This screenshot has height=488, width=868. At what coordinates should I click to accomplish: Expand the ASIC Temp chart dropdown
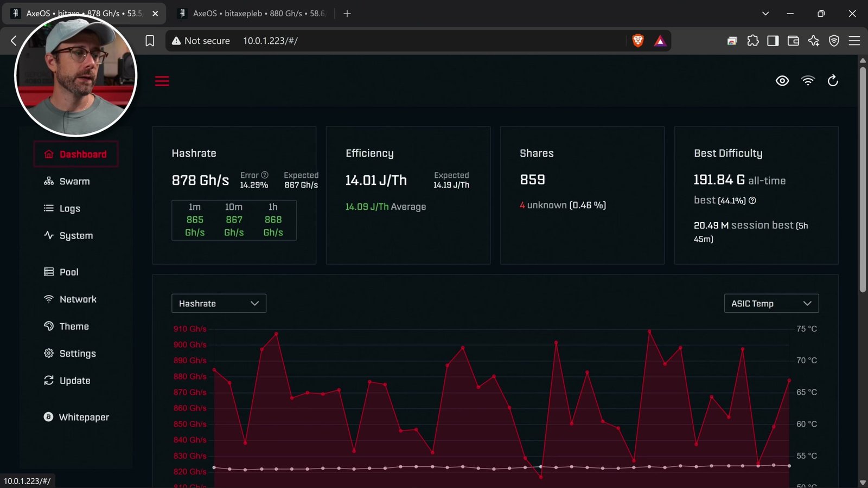pos(771,304)
